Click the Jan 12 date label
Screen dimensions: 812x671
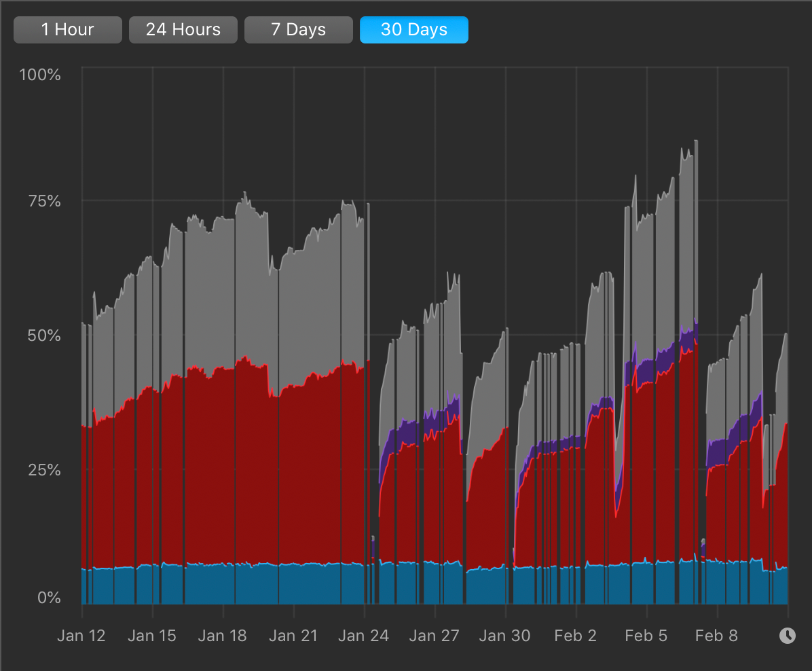coord(81,636)
